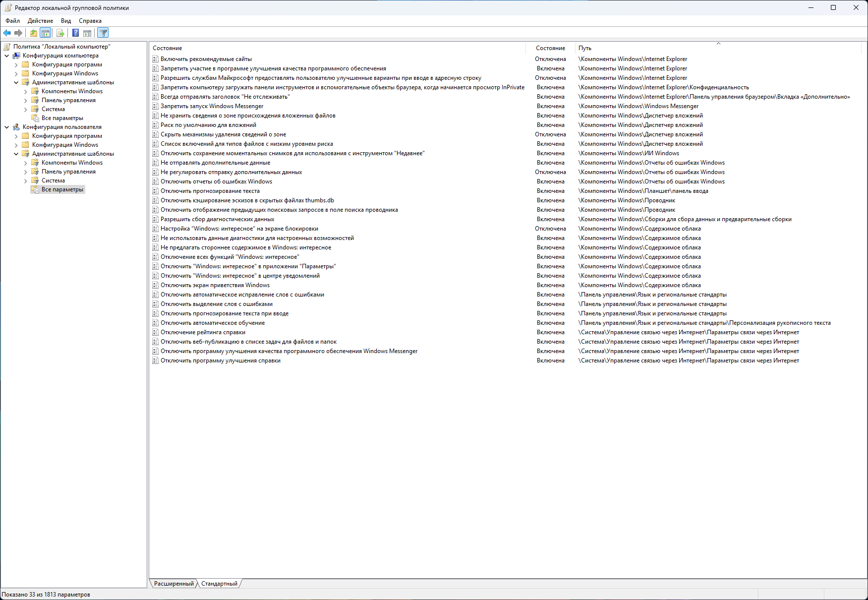The width and height of the screenshot is (868, 600).
Task: Click the Forward navigation arrow
Action: click(x=19, y=33)
